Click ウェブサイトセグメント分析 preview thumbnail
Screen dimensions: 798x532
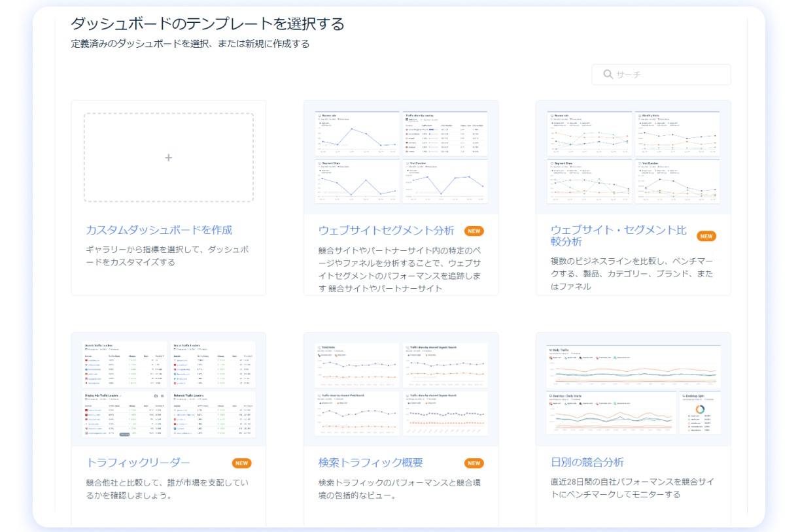pyautogui.click(x=400, y=158)
